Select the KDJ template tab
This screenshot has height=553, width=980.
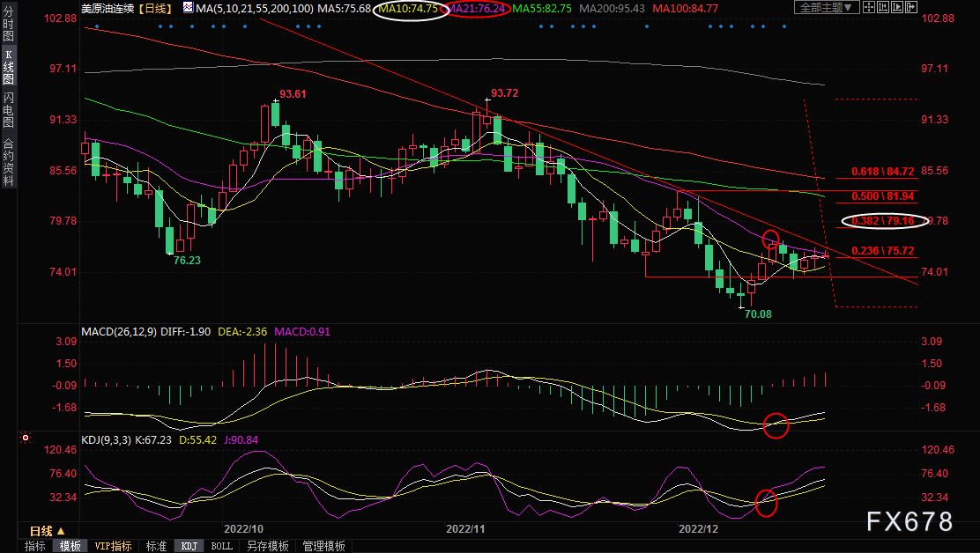(x=189, y=546)
